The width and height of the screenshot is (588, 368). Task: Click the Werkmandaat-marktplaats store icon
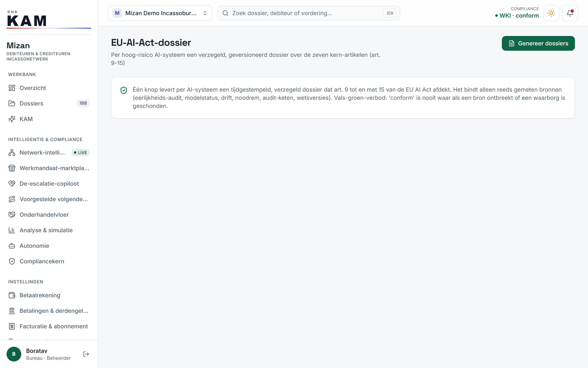click(12, 168)
